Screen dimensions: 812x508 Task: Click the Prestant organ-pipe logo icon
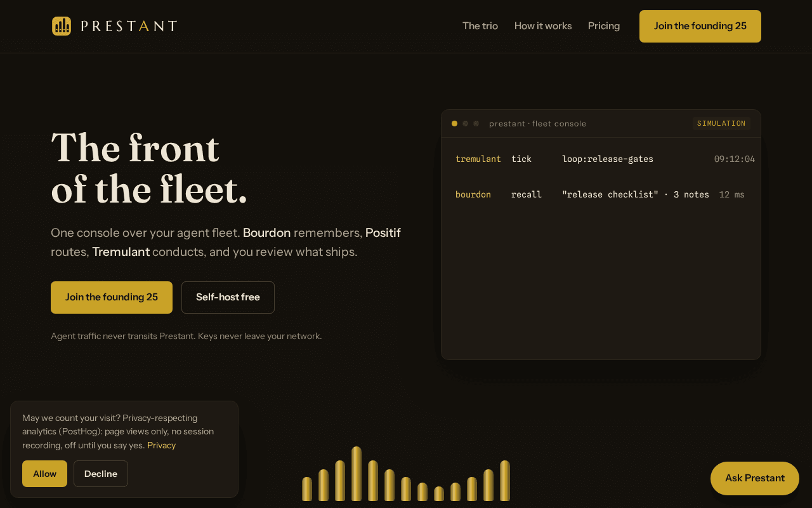click(62, 26)
